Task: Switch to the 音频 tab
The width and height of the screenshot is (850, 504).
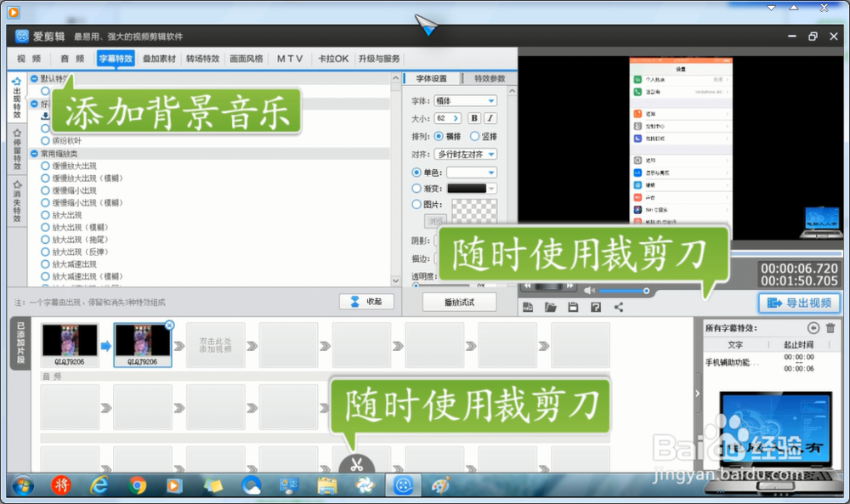Action: [x=72, y=59]
